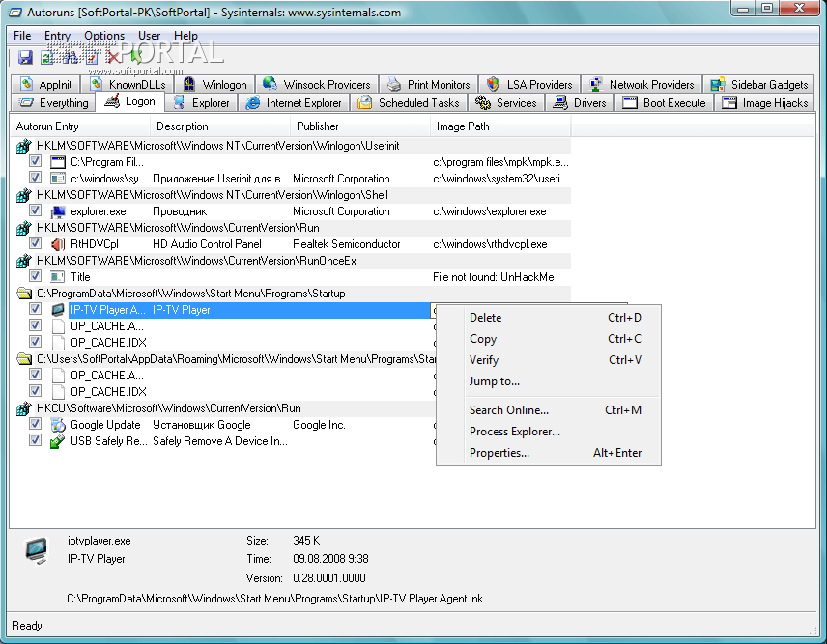Click the Save toolbar icon
Image resolution: width=827 pixels, height=644 pixels.
click(25, 57)
